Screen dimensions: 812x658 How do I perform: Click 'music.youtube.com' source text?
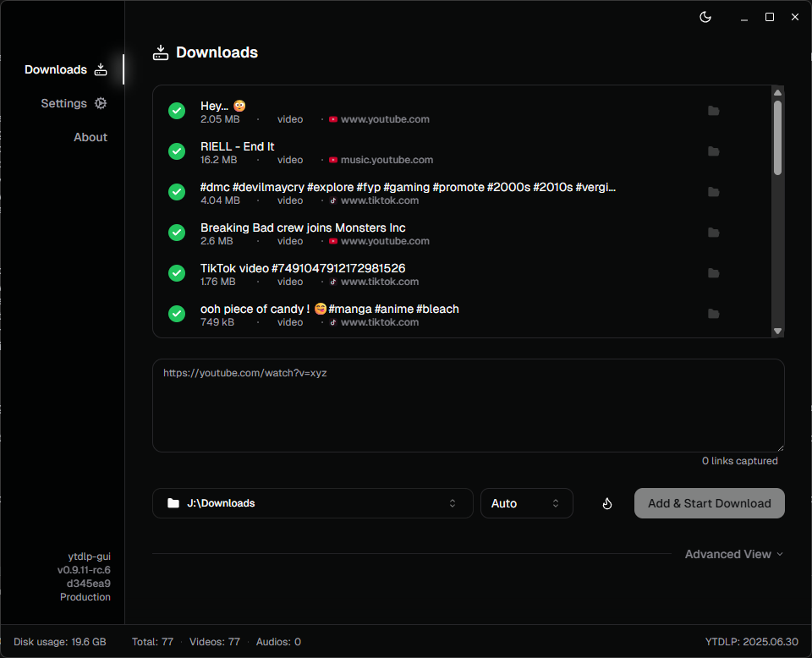click(x=387, y=160)
